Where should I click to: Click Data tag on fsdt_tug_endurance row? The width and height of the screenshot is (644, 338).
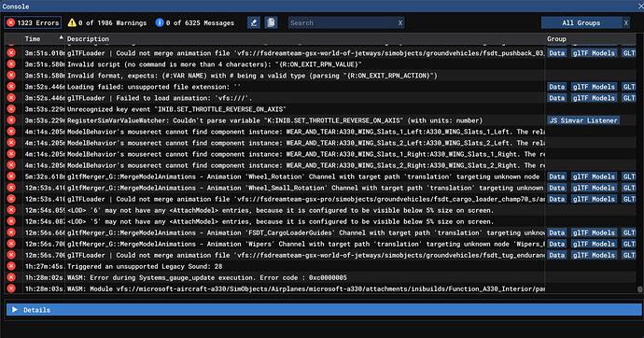[x=557, y=255]
